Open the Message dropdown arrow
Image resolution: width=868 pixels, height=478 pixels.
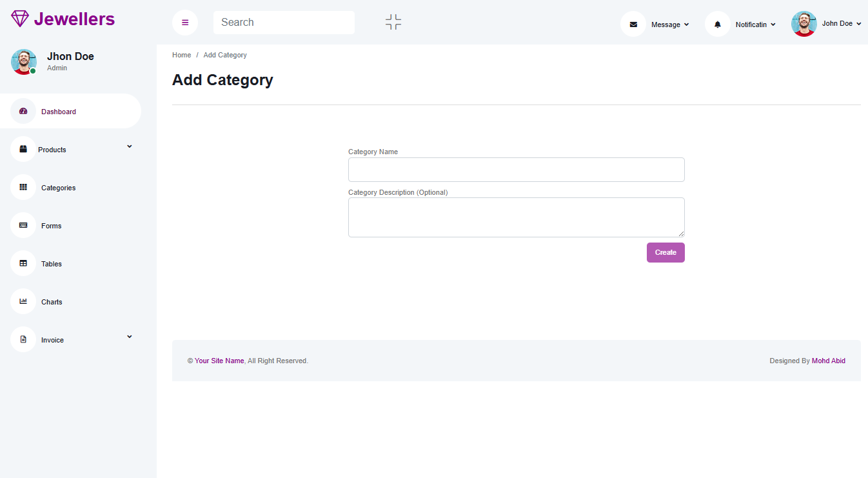point(686,25)
